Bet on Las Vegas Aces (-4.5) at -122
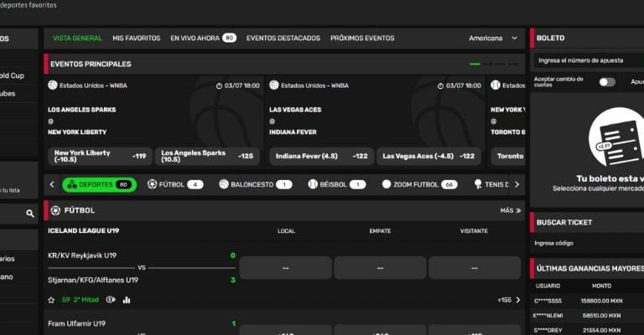The width and height of the screenshot is (644, 335). (428, 157)
